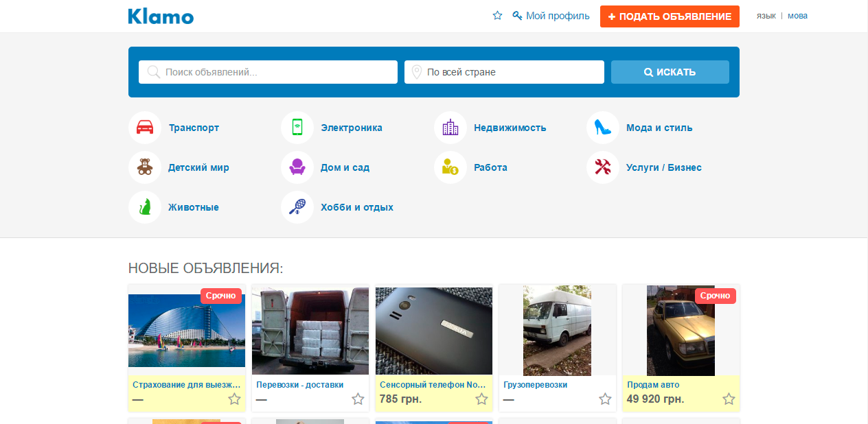Click the Работа category link
Viewport: 868px width, 424px height.
[x=490, y=167]
